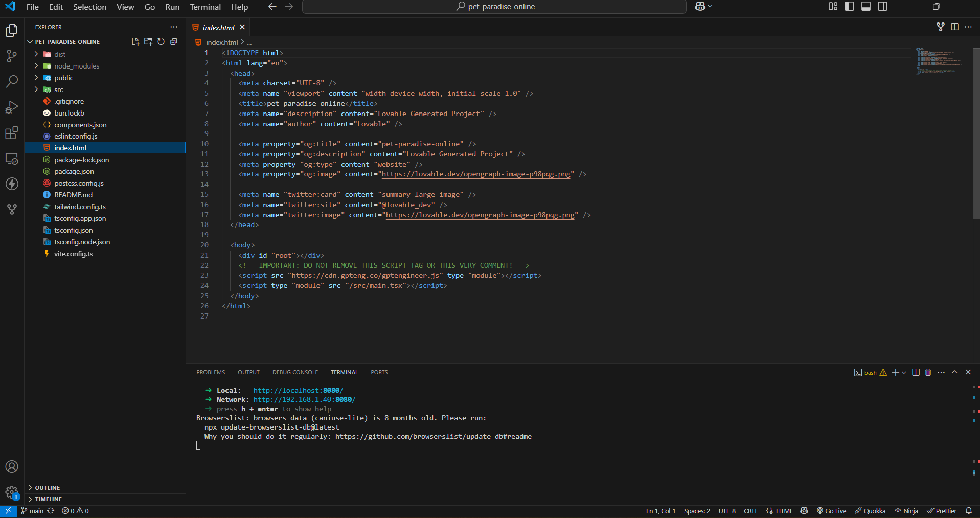
Task: Collapse all folders in Explorer
Action: click(174, 42)
